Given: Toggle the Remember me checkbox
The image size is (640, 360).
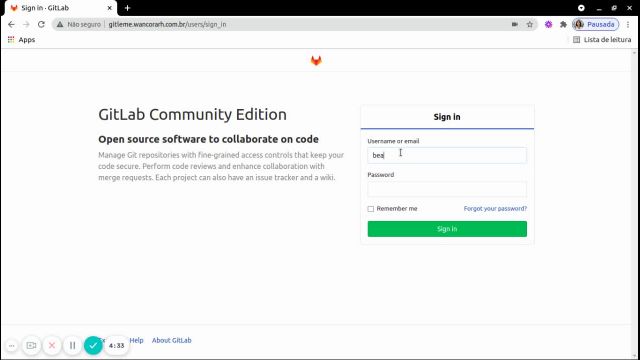Looking at the screenshot, I should tap(371, 209).
